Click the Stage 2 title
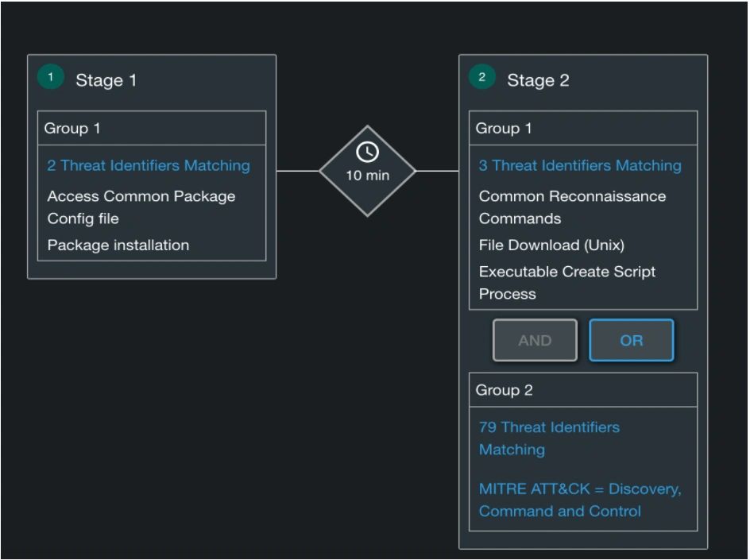750x560 pixels. 538,80
